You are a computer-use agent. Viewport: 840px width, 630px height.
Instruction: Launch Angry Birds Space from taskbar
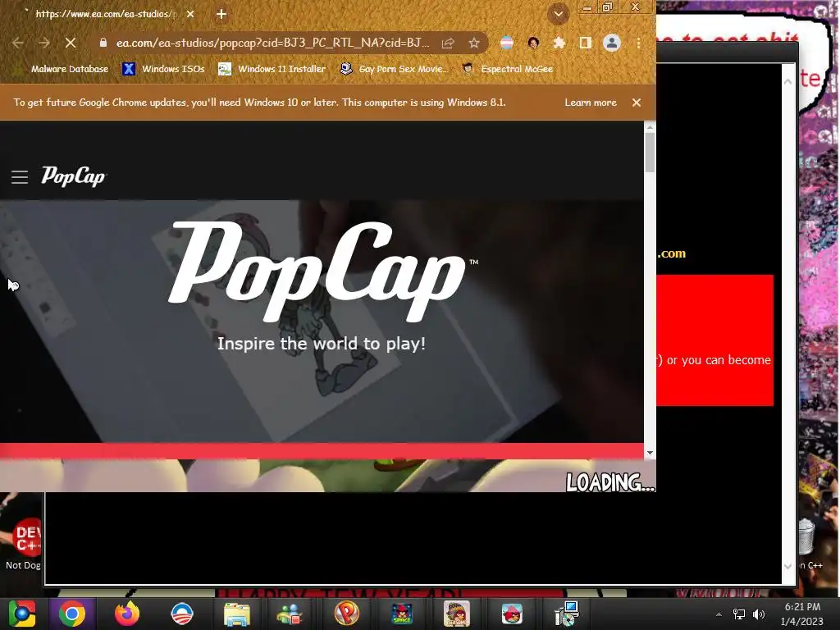402,614
